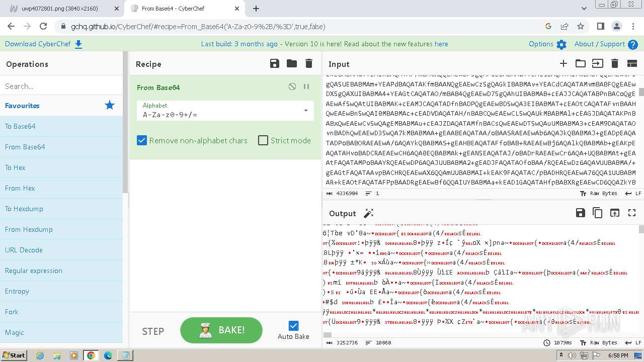Save output to file

[580, 213]
